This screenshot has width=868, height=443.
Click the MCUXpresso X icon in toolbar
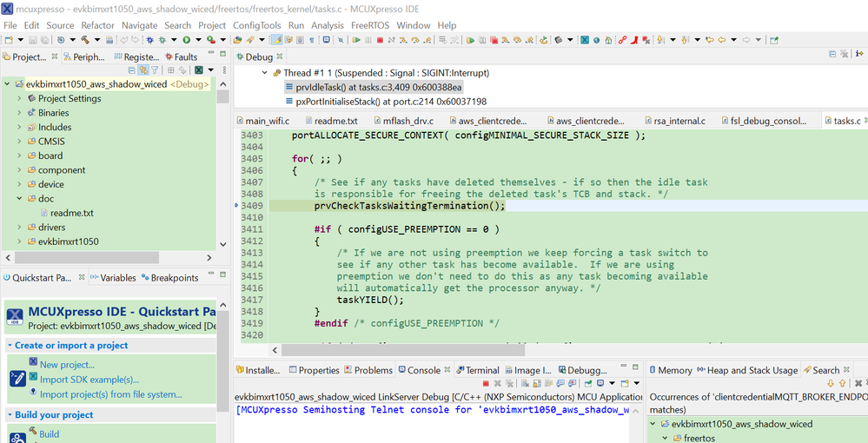click(584, 40)
